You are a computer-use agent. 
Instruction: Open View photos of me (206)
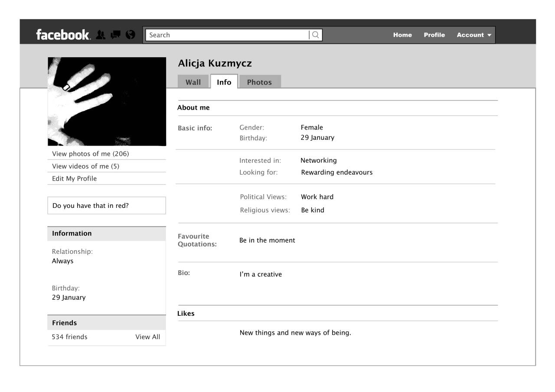(x=91, y=154)
